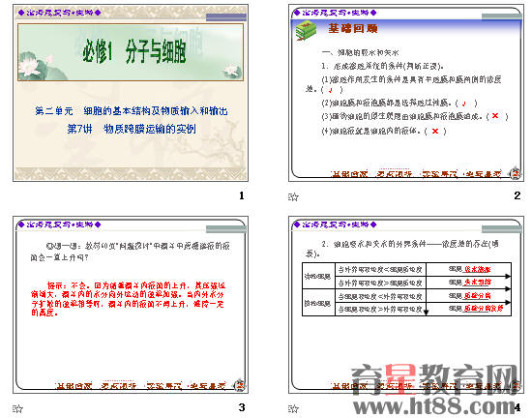Click the books icon beside the 基础回顾 heading
The height and width of the screenshot is (418, 532).
306,31
